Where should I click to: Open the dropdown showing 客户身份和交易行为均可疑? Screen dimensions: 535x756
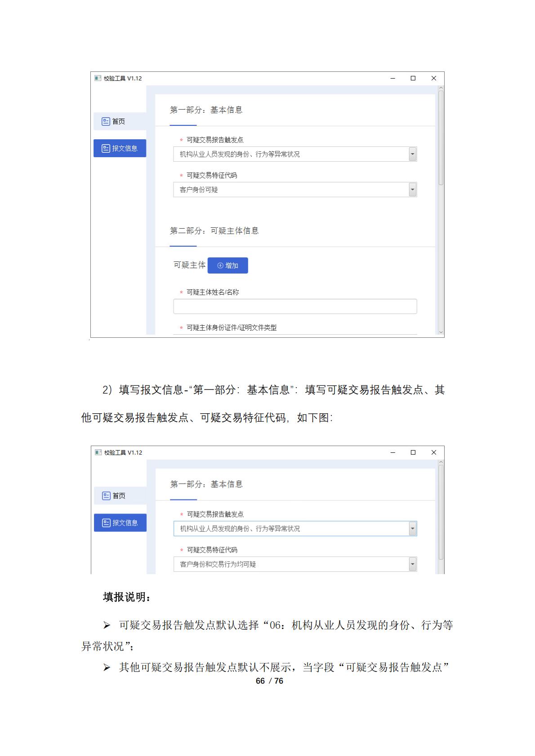pos(412,564)
